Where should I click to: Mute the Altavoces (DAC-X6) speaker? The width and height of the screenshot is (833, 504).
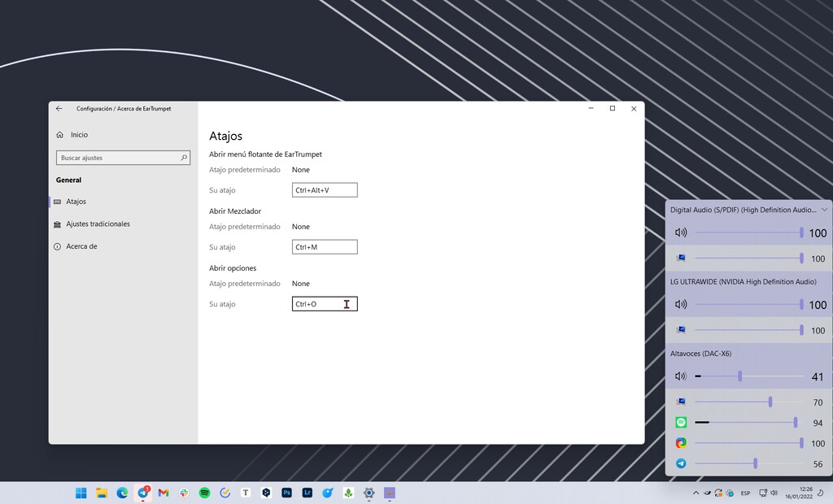[681, 376]
